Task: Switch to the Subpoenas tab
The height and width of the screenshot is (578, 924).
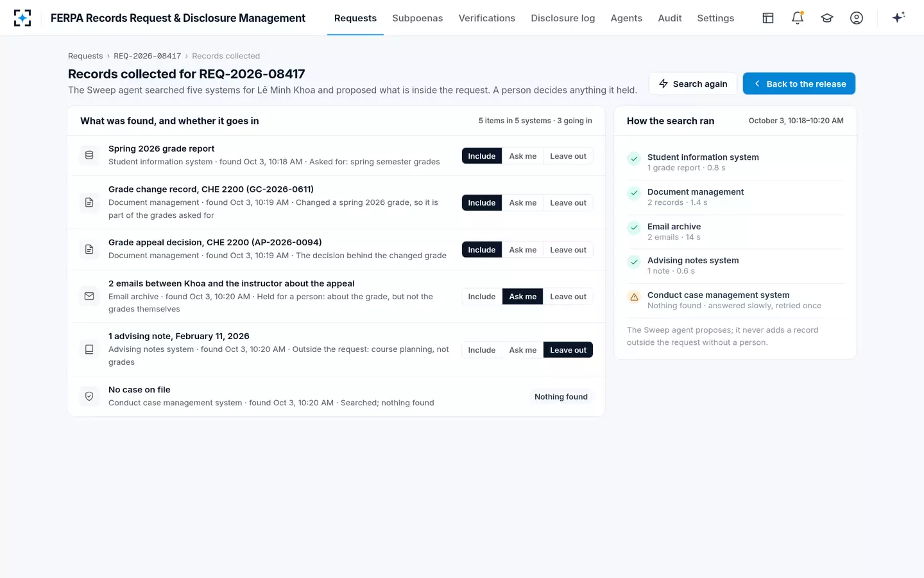Action: click(418, 18)
